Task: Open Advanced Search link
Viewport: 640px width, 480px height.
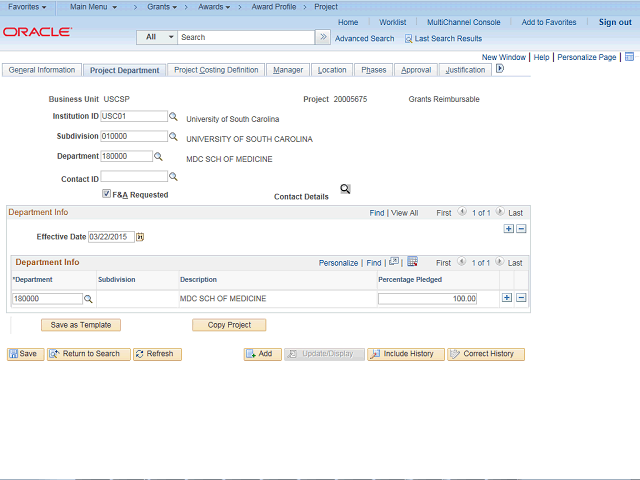Action: (x=364, y=39)
